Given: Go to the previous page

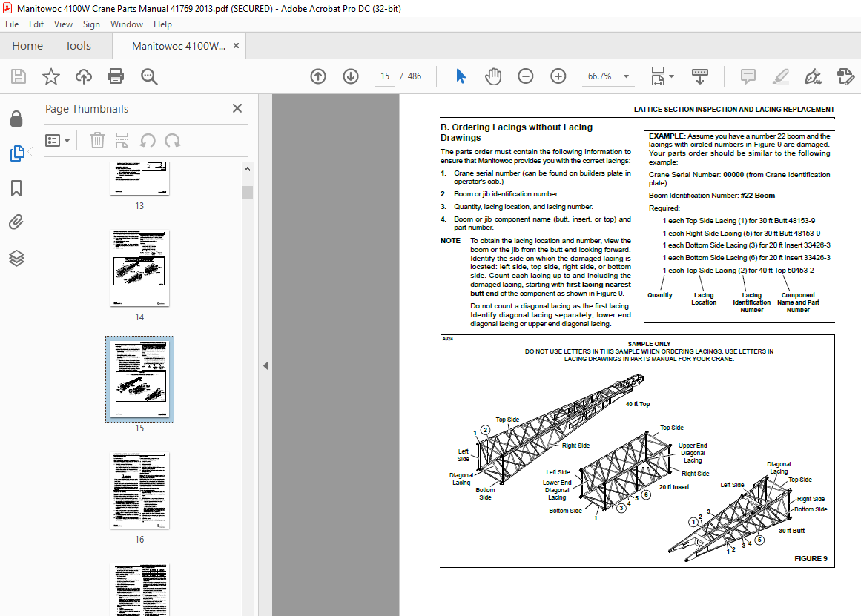Looking at the screenshot, I should tap(318, 76).
